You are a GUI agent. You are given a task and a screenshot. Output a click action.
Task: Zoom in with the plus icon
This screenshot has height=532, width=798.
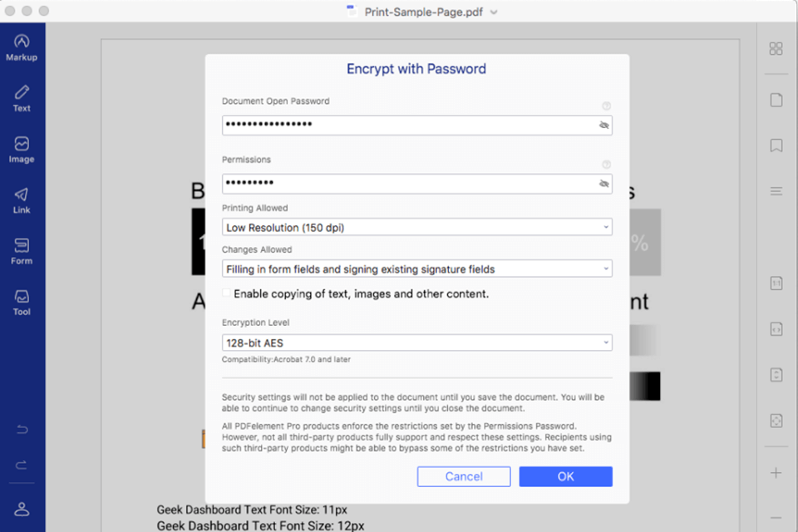[x=776, y=473]
